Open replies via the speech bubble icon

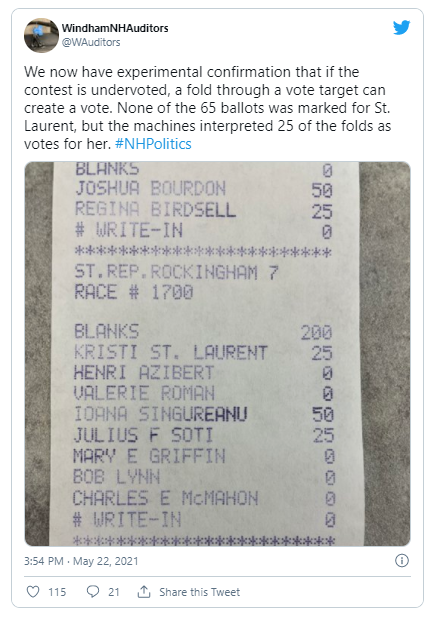(93, 592)
